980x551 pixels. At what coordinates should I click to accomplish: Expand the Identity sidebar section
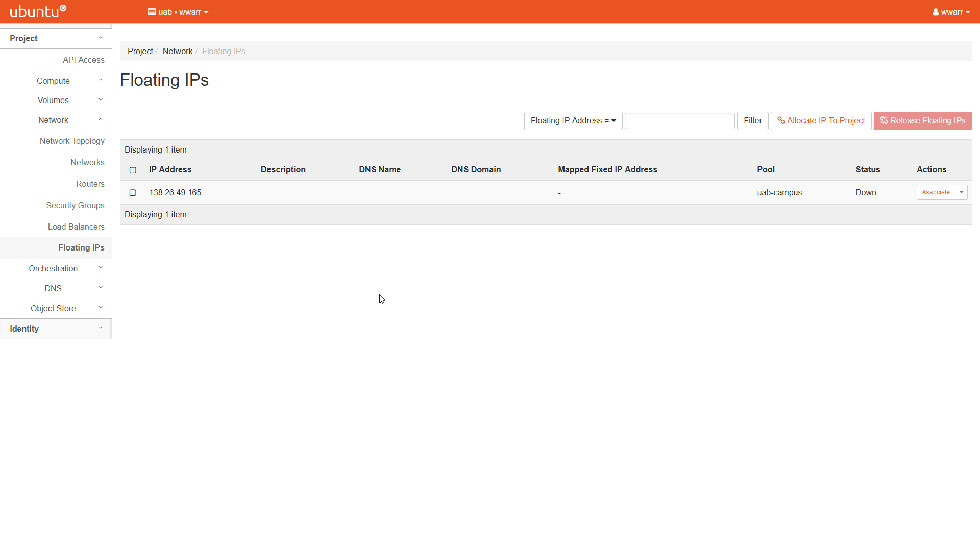(56, 329)
